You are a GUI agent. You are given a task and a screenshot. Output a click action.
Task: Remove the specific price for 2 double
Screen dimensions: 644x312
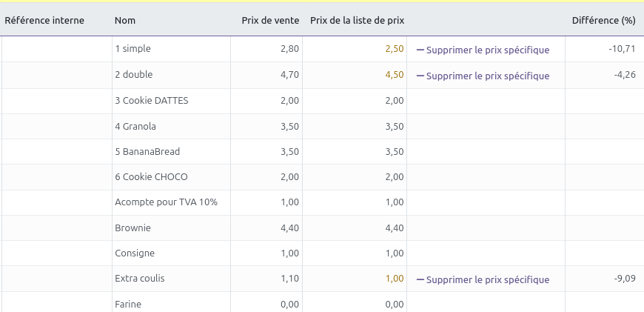488,76
